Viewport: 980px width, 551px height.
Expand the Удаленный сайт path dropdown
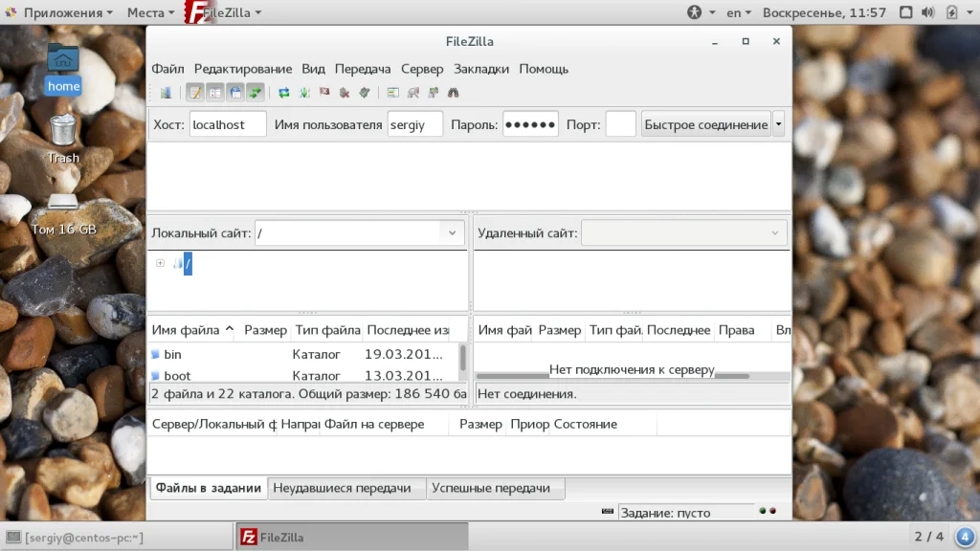[775, 233]
